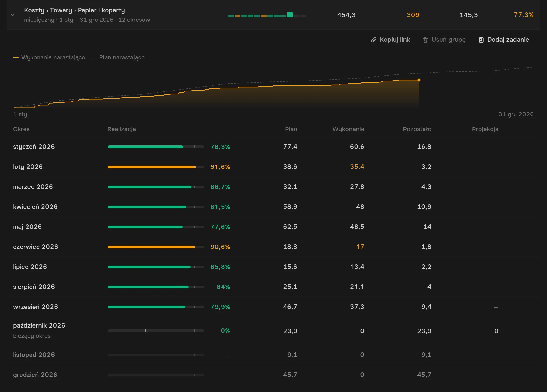Screen dimensions: 547x392
Task: Collapse the Papier i koperty group chevron
Action: point(13,15)
